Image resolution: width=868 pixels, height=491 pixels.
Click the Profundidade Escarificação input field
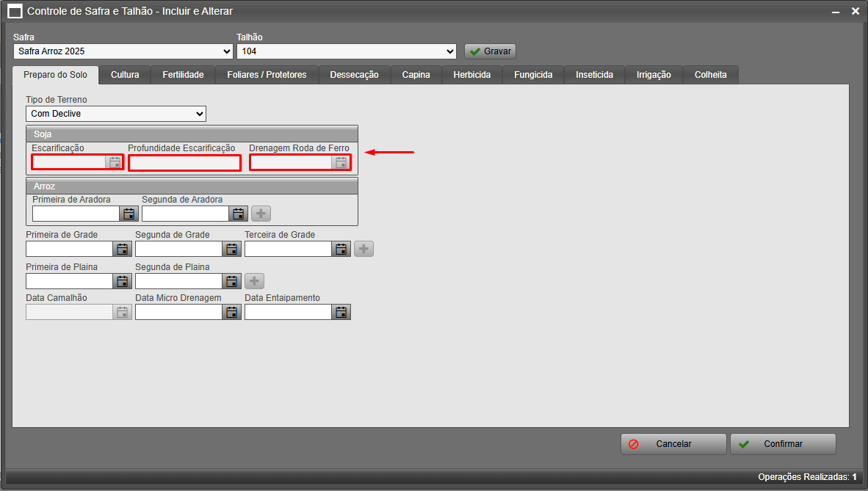[x=184, y=163]
